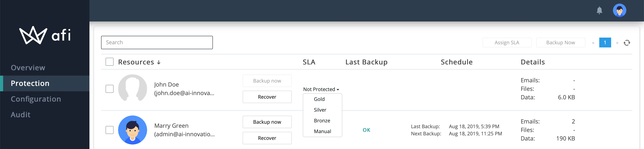Click the SLA column header
644x149 pixels.
click(309, 62)
